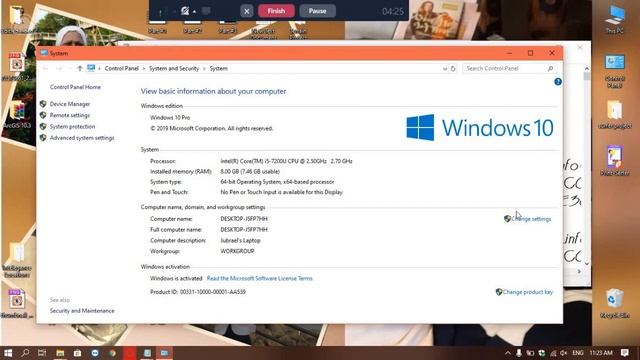Open the 11:23 AM clock calendar
The image size is (640, 360).
601,353
